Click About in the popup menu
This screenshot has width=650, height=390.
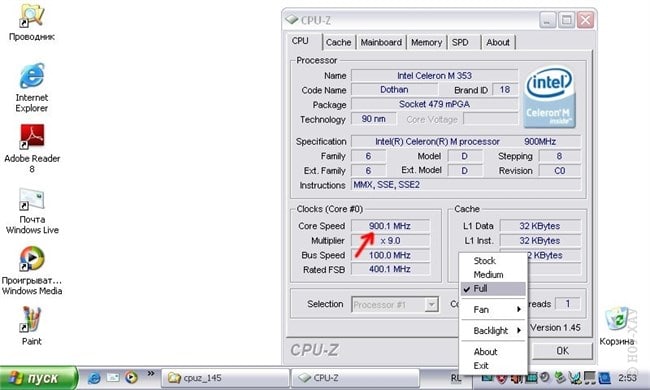pos(493,352)
